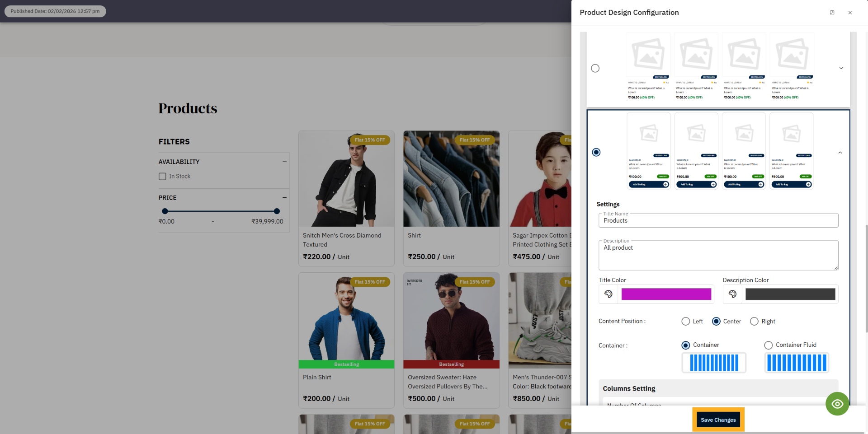Click the expand panel icon near the close button
Viewport: 868px width, 434px height.
[832, 12]
